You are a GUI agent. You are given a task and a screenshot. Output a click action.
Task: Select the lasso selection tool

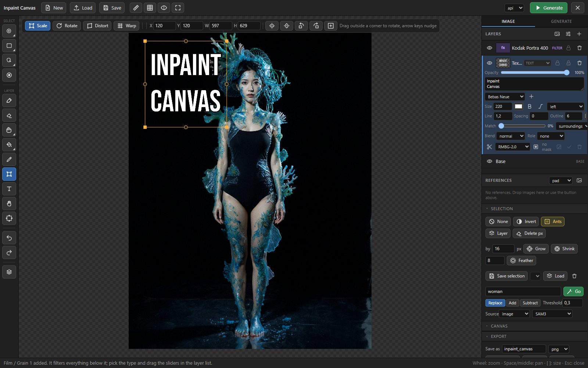(9, 60)
